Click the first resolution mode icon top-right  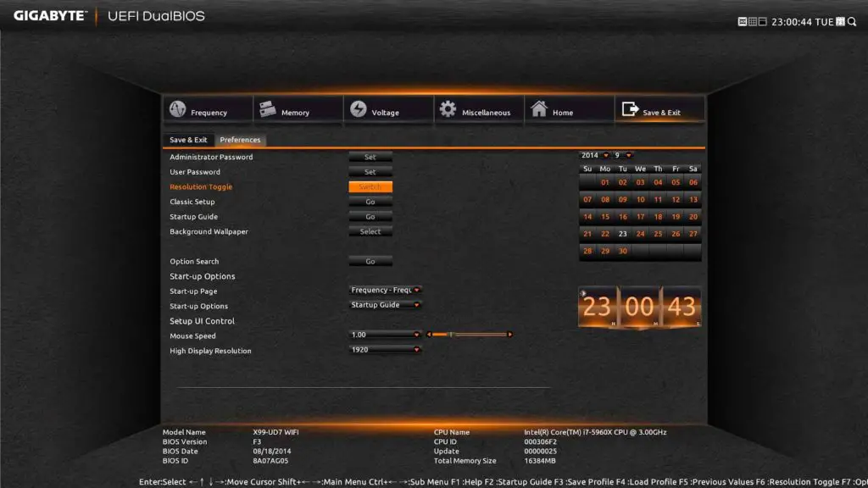click(743, 21)
